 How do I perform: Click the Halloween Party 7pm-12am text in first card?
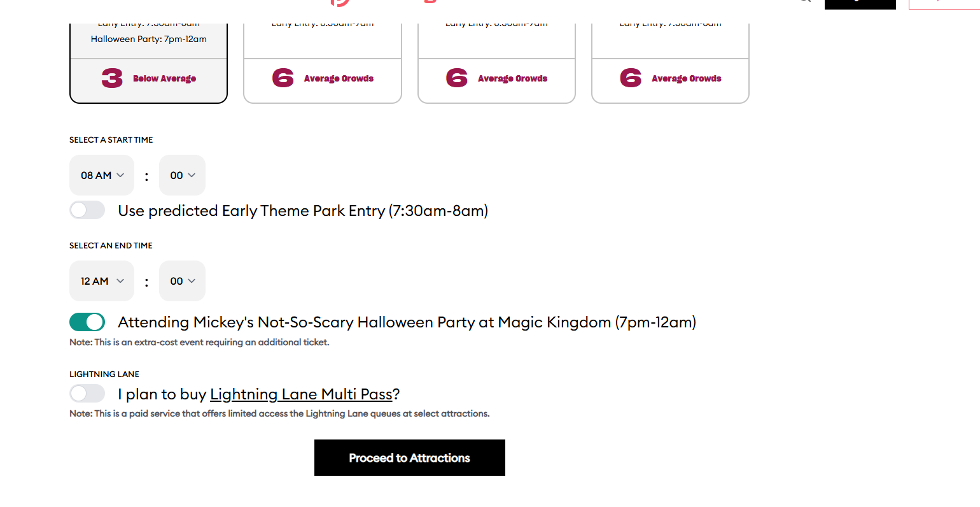pos(149,39)
